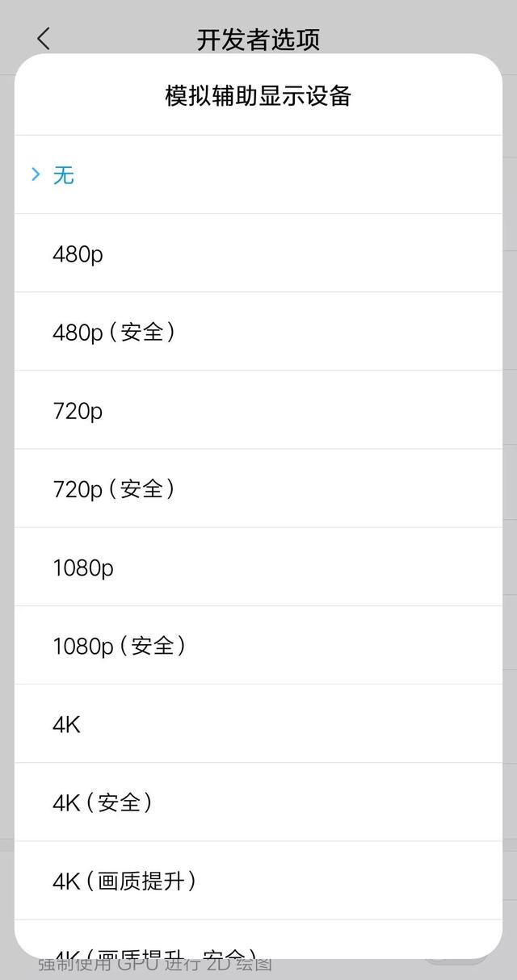The image size is (517, 980).
Task: Tap the back arrow beside 开发者选项
Action: pos(44,38)
